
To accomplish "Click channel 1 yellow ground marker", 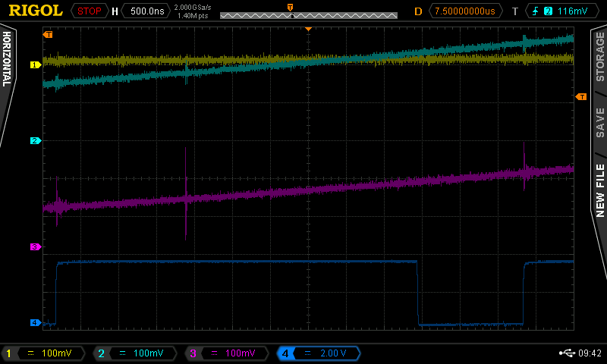I will pyautogui.click(x=36, y=65).
